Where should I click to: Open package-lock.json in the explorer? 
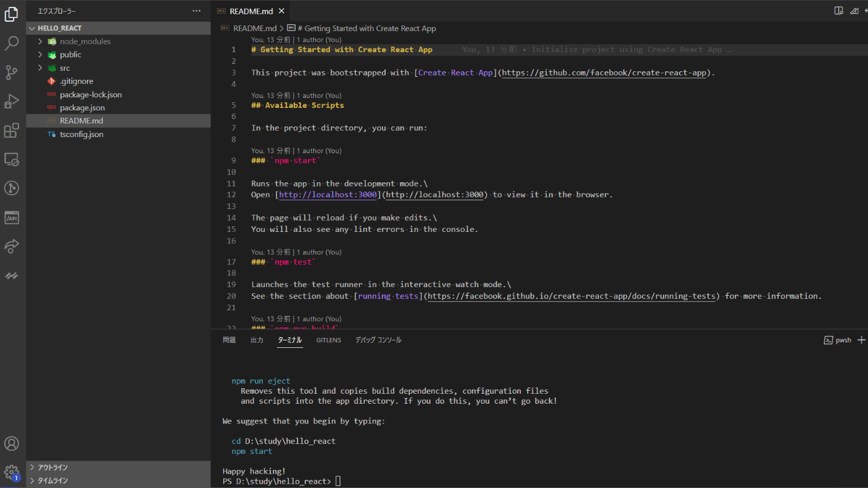point(91,95)
